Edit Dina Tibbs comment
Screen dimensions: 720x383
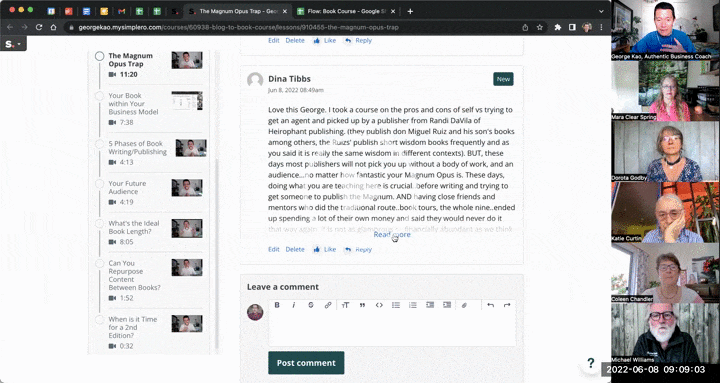[274, 249]
